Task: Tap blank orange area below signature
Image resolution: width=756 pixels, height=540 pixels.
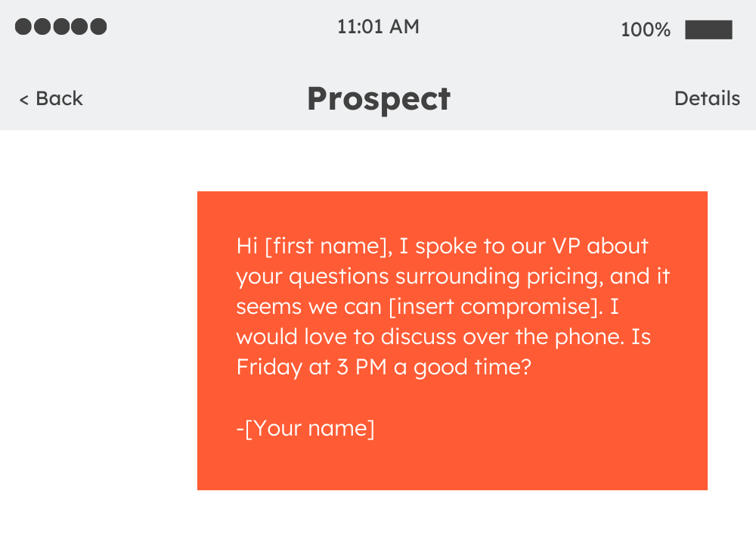Action: [x=452, y=466]
